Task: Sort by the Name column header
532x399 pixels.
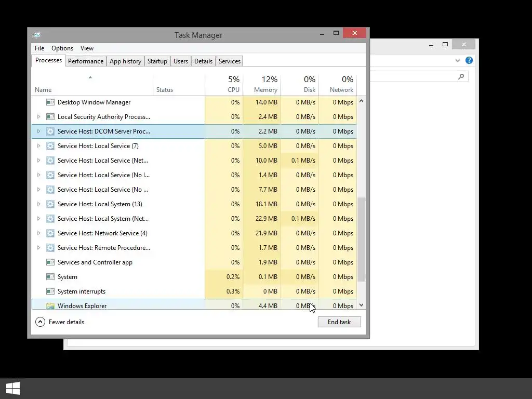Action: [x=92, y=84]
